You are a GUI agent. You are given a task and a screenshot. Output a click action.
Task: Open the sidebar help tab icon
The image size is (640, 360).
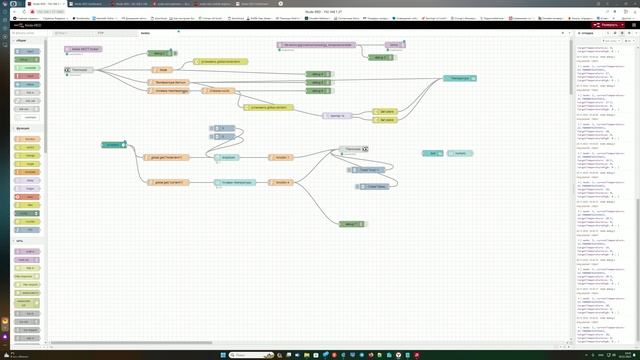tap(615, 33)
